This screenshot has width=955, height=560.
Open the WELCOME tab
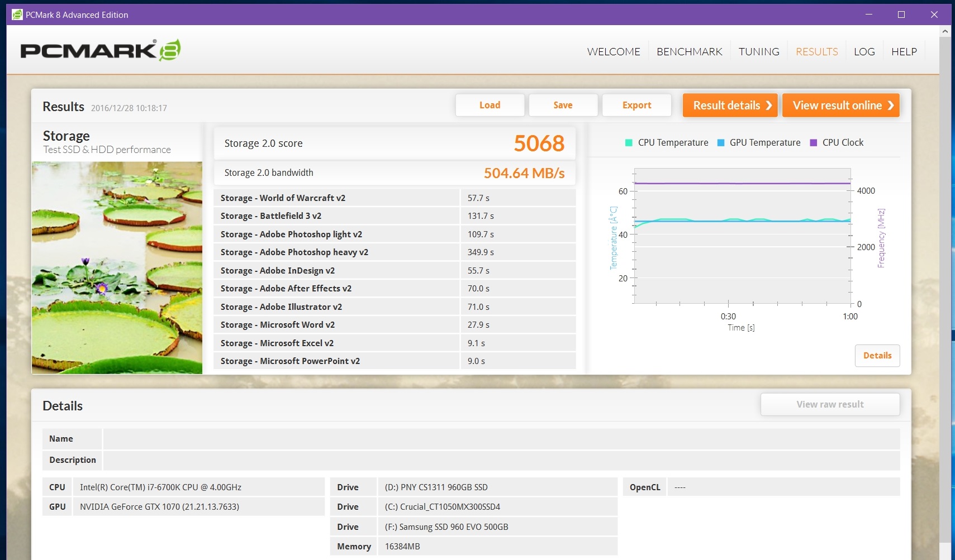[614, 51]
